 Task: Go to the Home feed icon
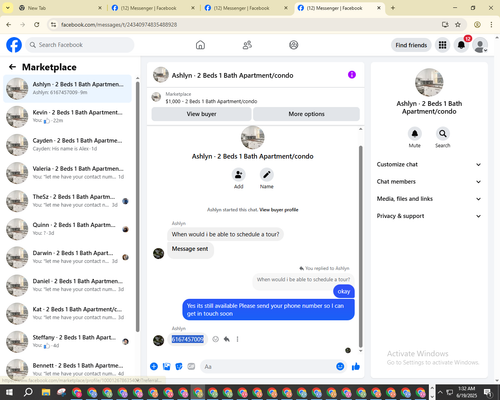pyautogui.click(x=200, y=45)
